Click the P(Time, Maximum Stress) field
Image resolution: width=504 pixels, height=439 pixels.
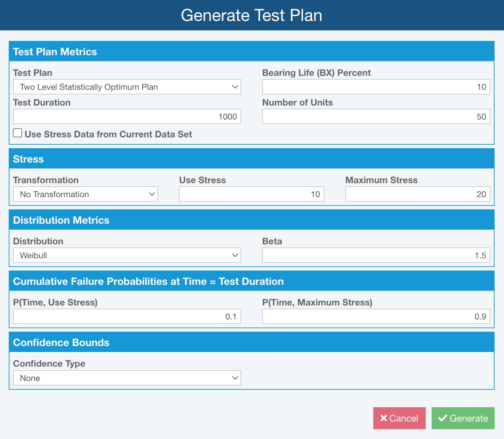click(376, 316)
